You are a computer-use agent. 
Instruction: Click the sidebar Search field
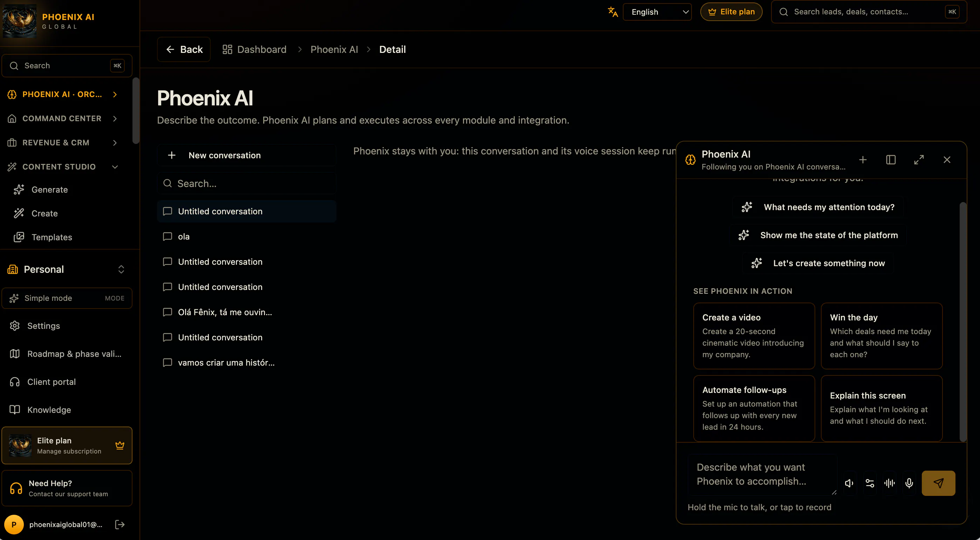67,66
